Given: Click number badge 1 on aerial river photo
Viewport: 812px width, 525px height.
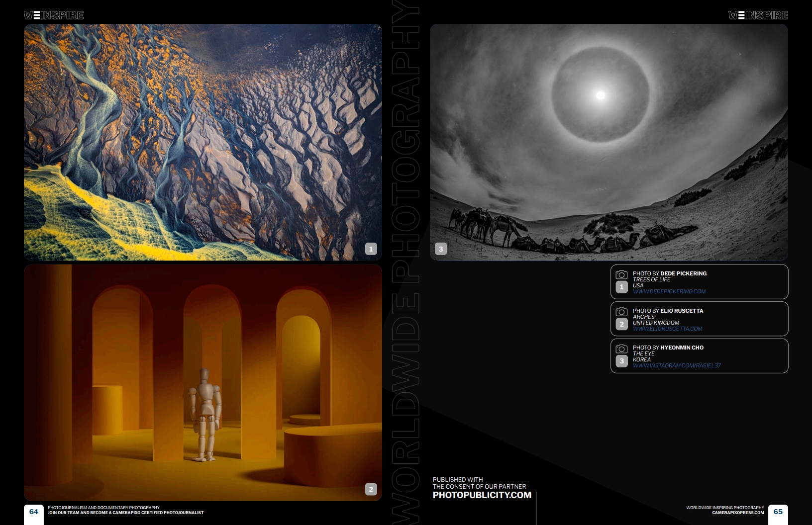Looking at the screenshot, I should pos(371,249).
